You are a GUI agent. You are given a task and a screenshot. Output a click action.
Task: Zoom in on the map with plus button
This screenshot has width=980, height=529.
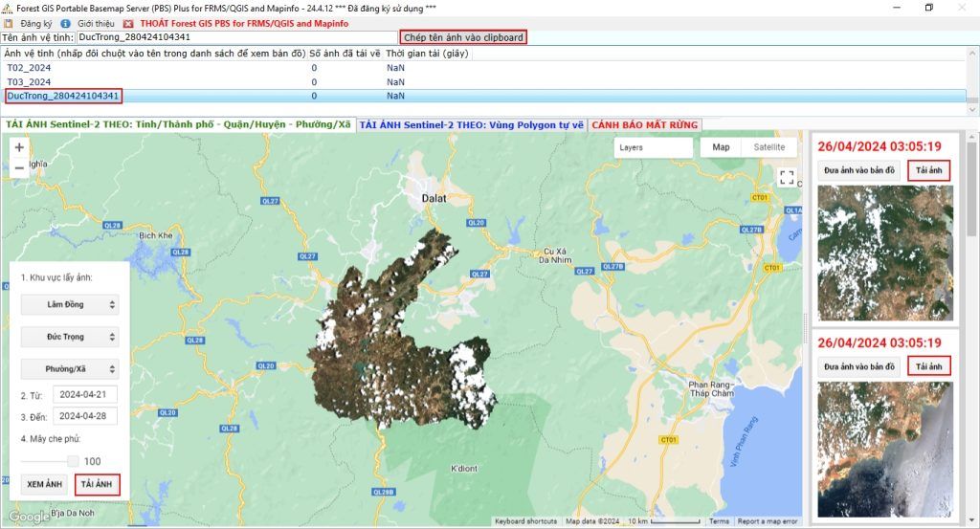pos(19,147)
